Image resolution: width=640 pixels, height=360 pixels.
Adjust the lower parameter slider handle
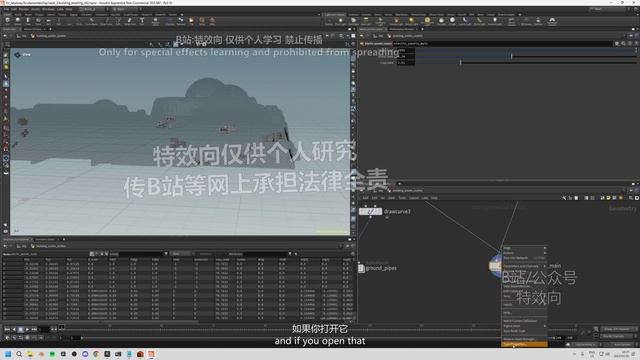click(x=460, y=62)
